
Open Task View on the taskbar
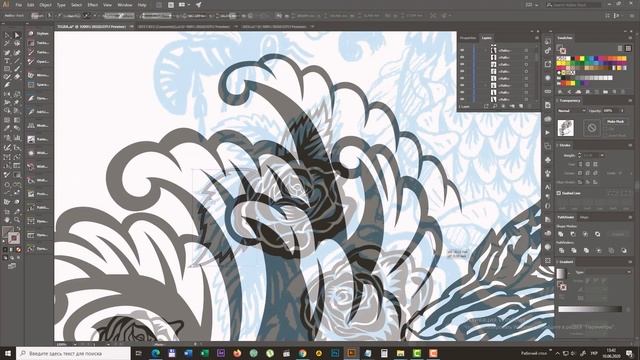coord(138,353)
